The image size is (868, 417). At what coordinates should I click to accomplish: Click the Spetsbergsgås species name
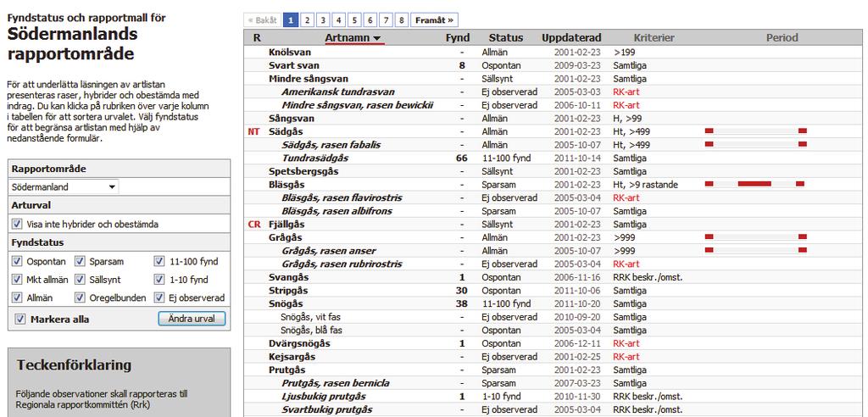303,171
